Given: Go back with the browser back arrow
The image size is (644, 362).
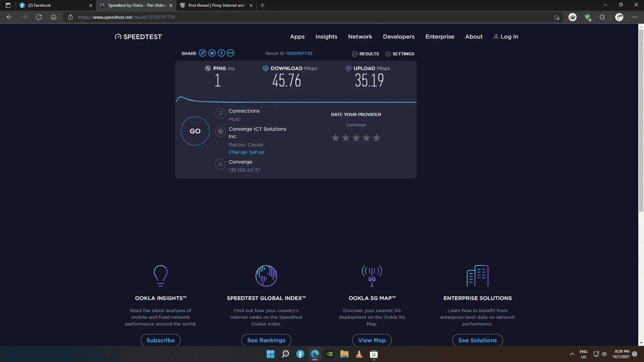Looking at the screenshot, I should click(9, 17).
